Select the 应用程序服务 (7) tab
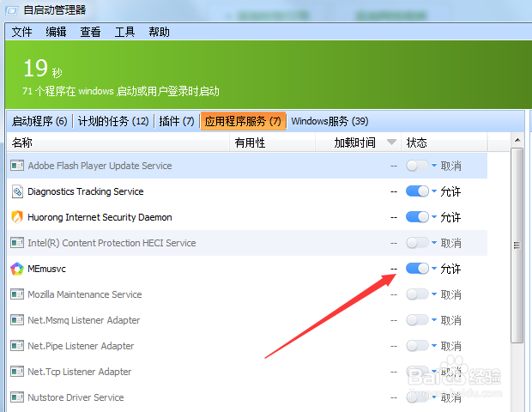532x412 pixels. pyautogui.click(x=243, y=121)
